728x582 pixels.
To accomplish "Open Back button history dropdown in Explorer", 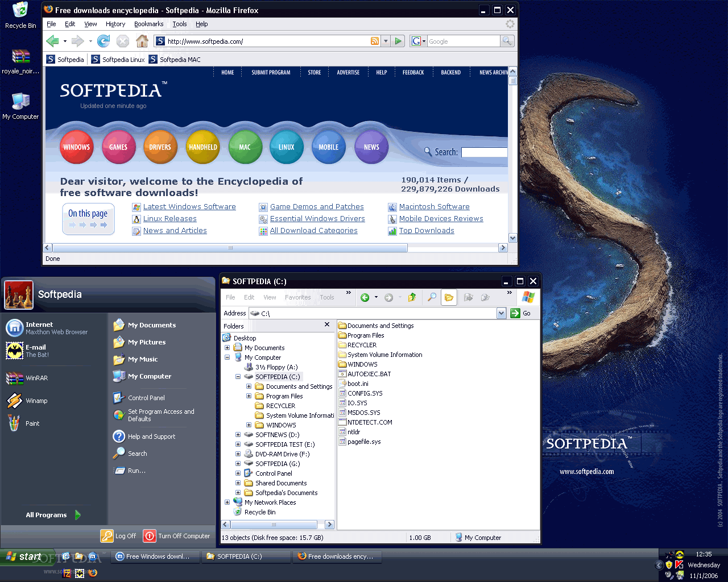I will pos(376,297).
